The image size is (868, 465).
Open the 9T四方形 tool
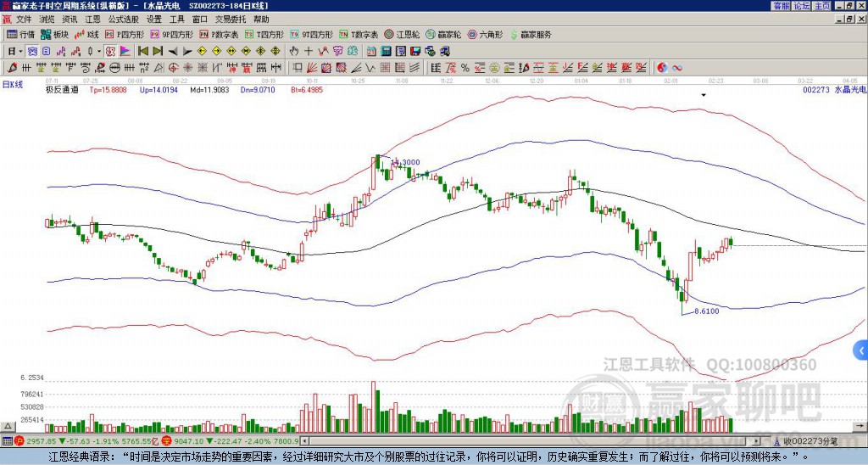312,34
